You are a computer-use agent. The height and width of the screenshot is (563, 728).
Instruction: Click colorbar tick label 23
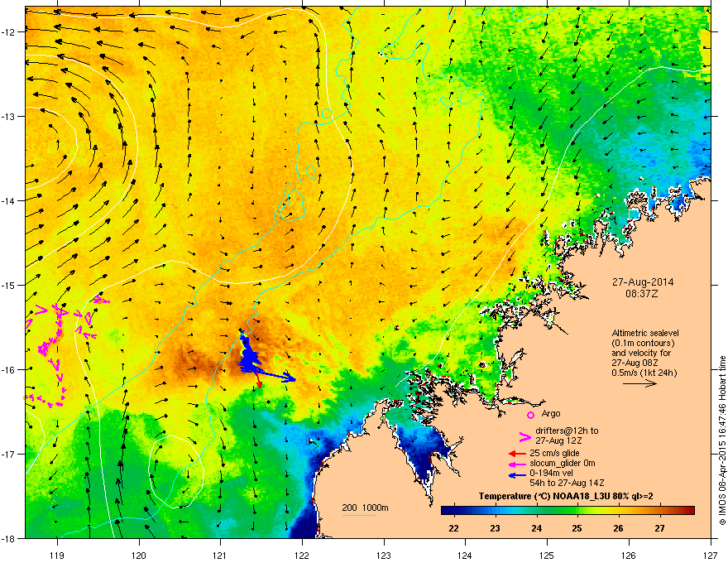pyautogui.click(x=495, y=528)
